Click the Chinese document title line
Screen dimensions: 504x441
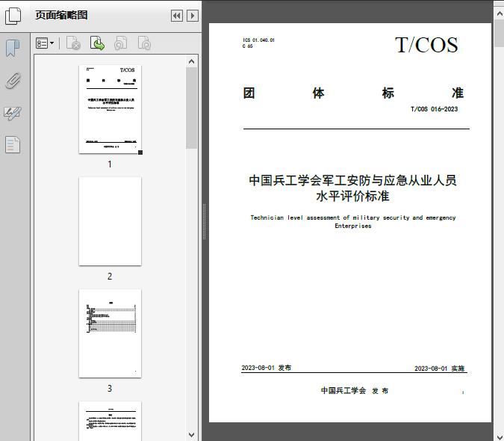point(352,180)
